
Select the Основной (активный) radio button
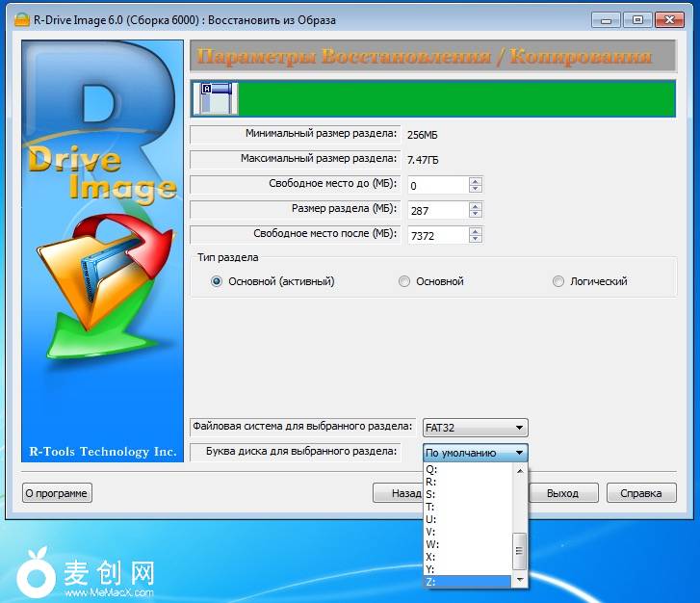point(217,281)
